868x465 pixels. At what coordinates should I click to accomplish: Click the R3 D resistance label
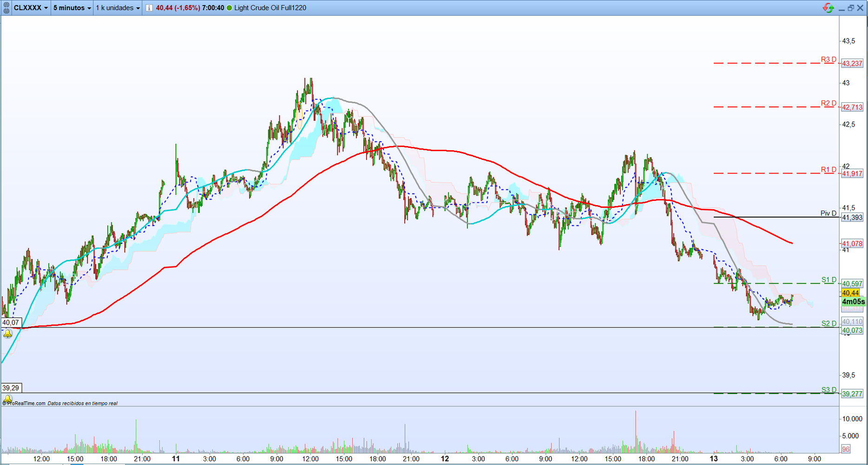click(x=829, y=60)
